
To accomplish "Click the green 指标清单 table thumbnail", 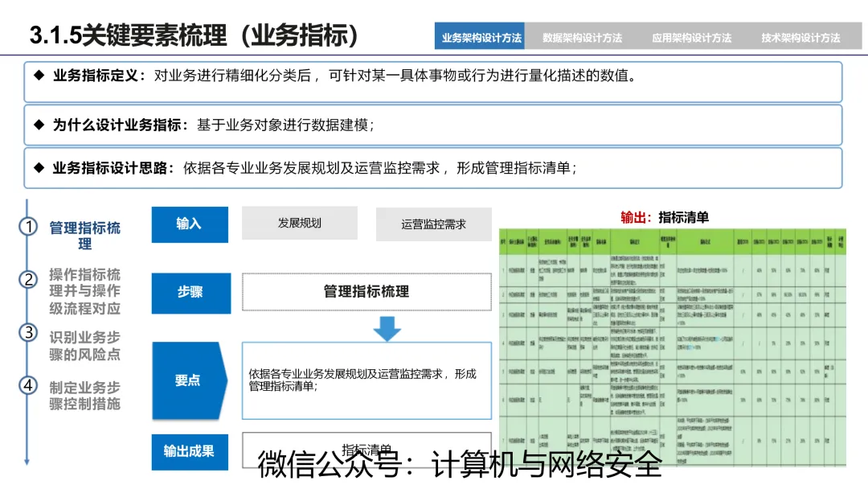I will point(673,347).
